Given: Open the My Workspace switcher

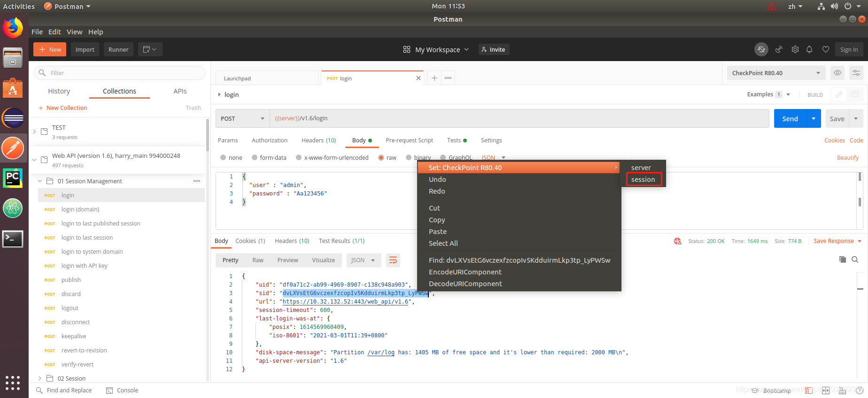Looking at the screenshot, I should [436, 49].
